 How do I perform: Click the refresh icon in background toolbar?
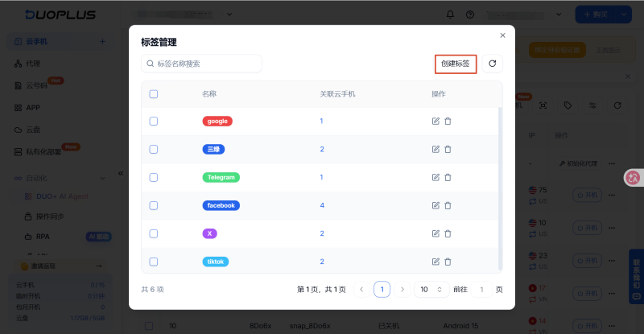617,105
